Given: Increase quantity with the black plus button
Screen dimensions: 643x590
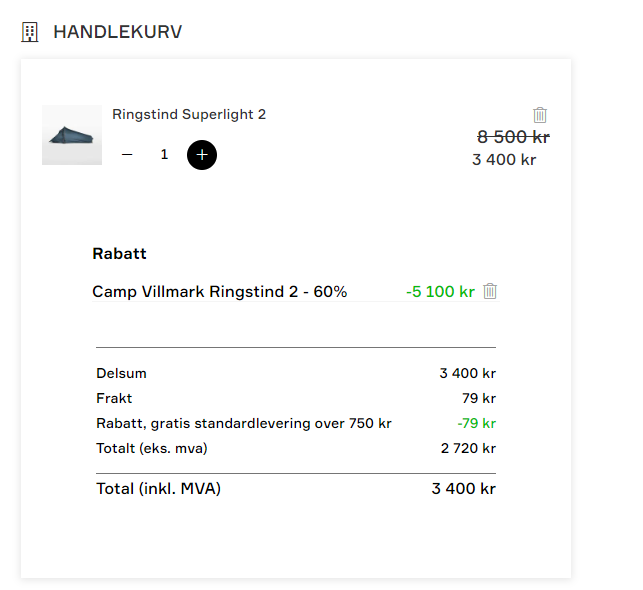Looking at the screenshot, I should [202, 155].
